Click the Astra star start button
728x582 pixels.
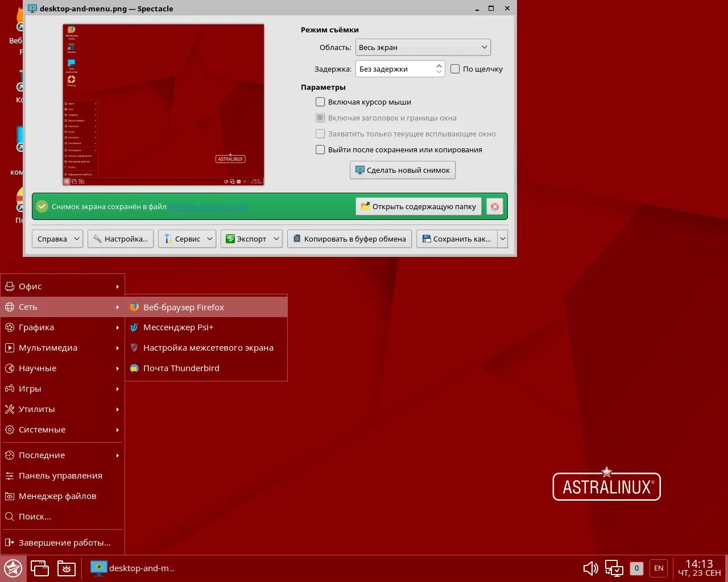click(13, 568)
